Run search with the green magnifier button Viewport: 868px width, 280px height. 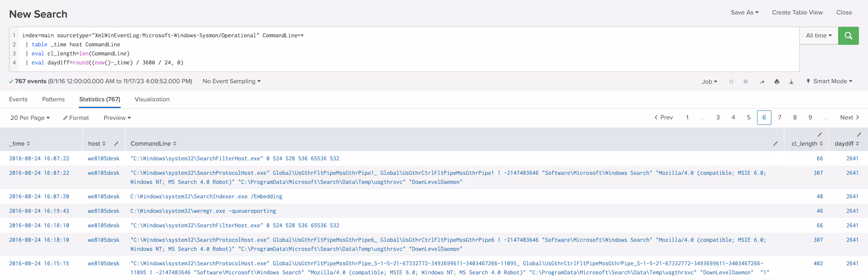coord(848,36)
